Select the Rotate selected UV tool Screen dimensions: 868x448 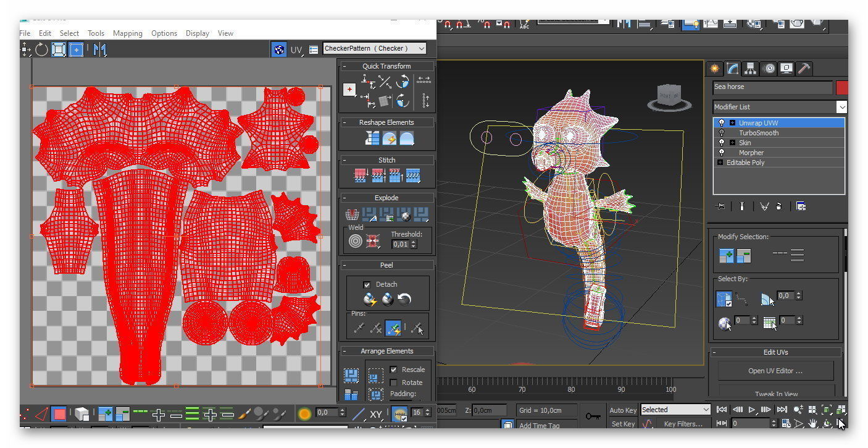(x=41, y=49)
